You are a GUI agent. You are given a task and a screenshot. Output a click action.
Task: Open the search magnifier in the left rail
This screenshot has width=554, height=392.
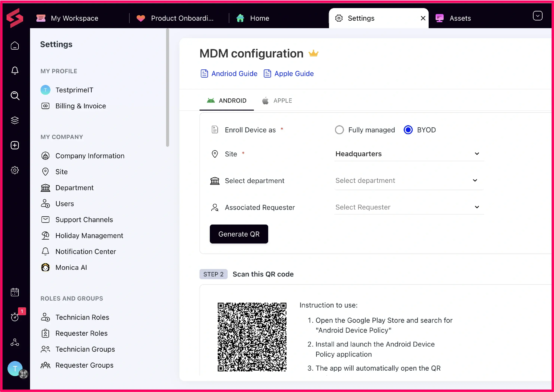[x=15, y=96]
